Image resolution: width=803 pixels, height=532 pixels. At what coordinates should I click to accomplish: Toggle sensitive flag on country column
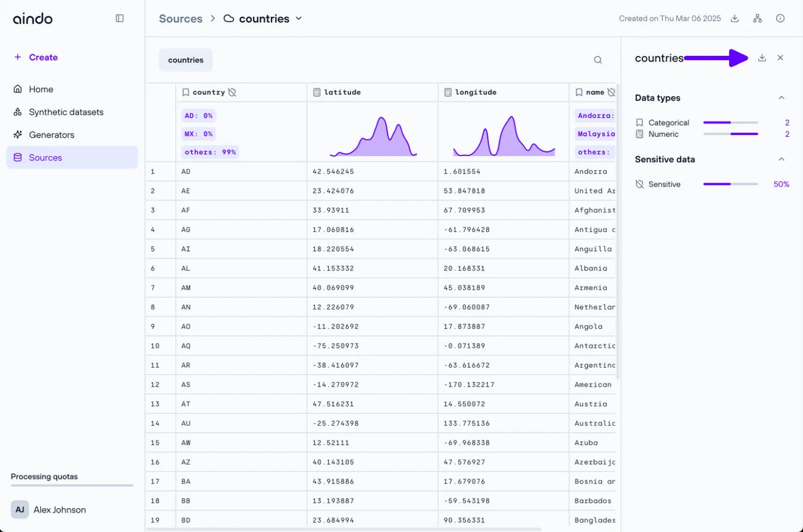click(x=232, y=92)
